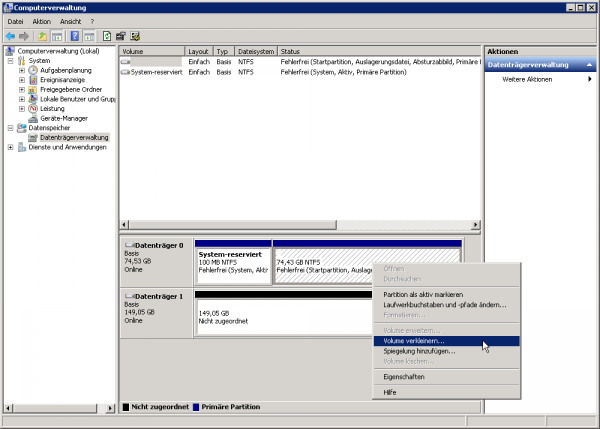Click the blue Help toolbar icon
The image size is (600, 429).
74,36
